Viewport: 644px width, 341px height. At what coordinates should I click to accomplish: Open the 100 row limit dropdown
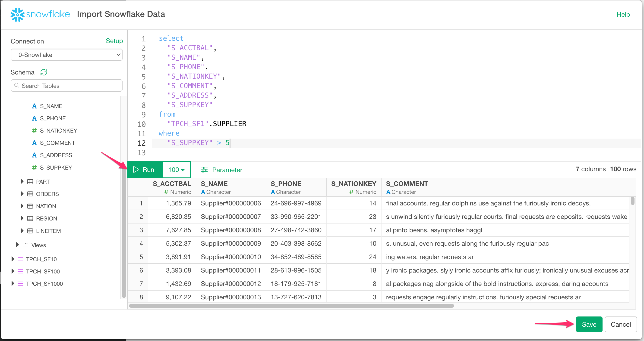point(177,170)
